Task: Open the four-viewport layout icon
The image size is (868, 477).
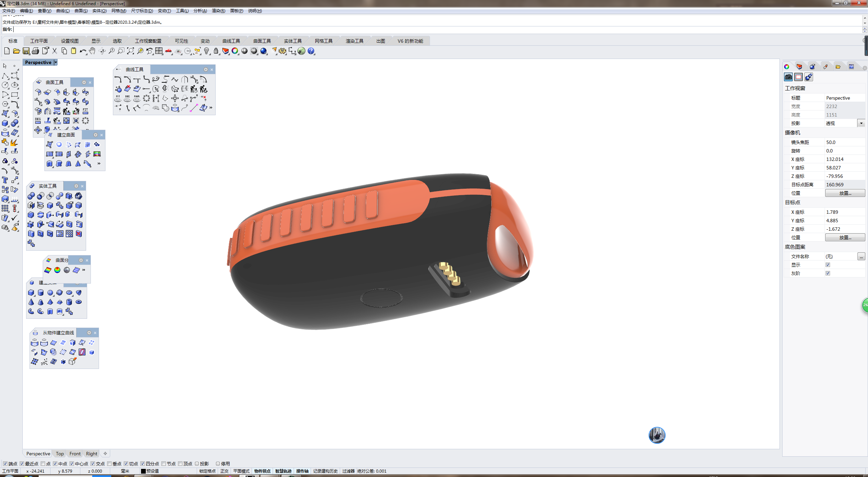Action: click(x=159, y=51)
